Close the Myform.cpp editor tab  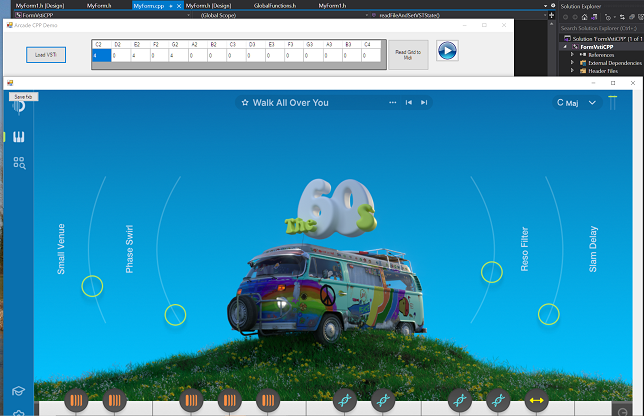click(x=179, y=6)
